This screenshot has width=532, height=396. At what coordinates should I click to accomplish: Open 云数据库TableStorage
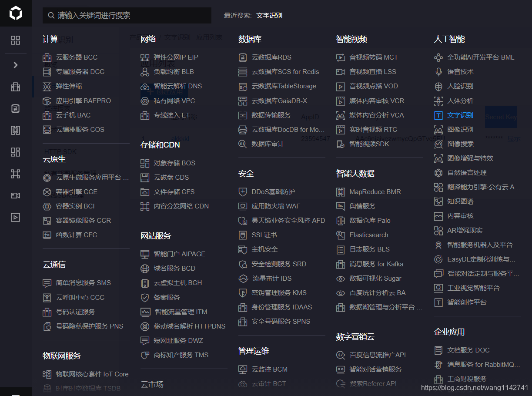pyautogui.click(x=284, y=86)
